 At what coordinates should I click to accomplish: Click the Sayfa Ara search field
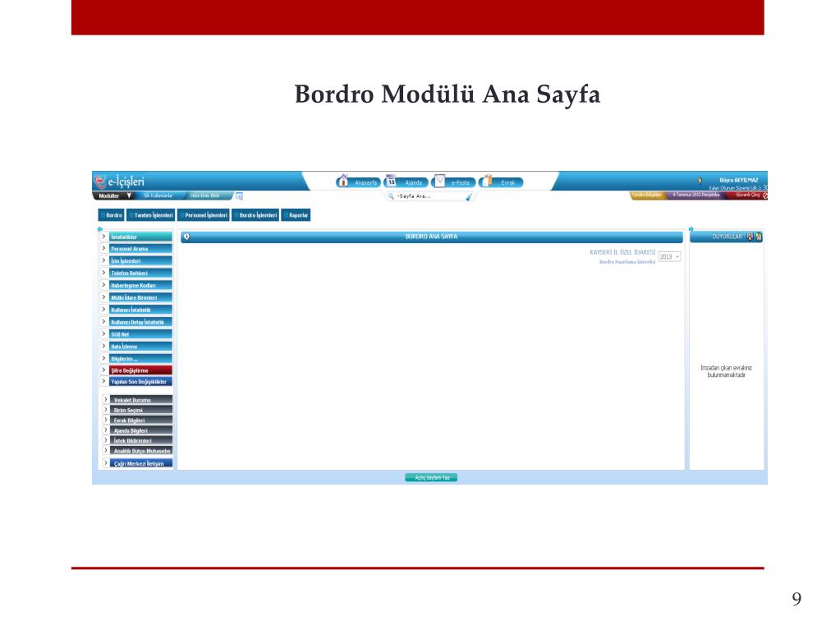click(x=429, y=196)
